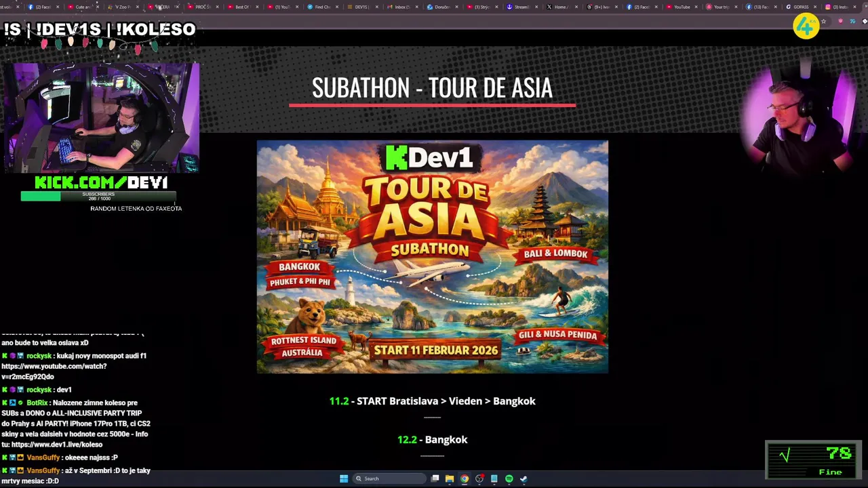This screenshot has width=868, height=488.
Task: Close the 'Find Ch' tab
Action: [x=338, y=7]
